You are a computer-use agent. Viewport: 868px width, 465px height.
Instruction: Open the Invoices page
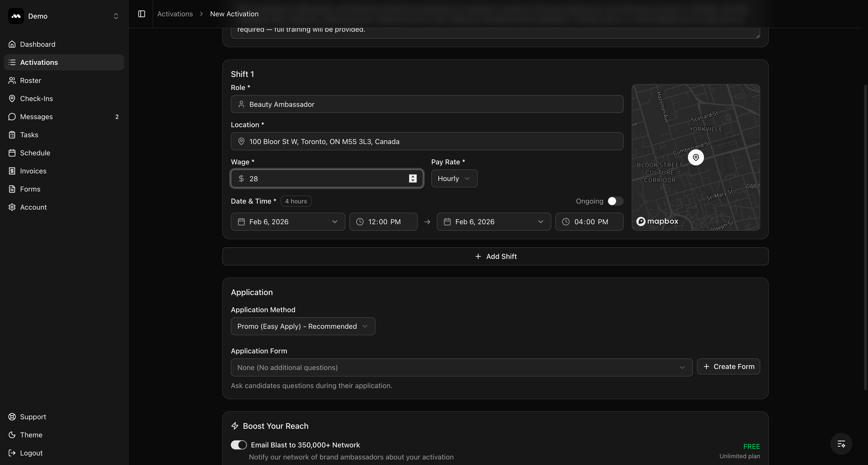(x=33, y=171)
